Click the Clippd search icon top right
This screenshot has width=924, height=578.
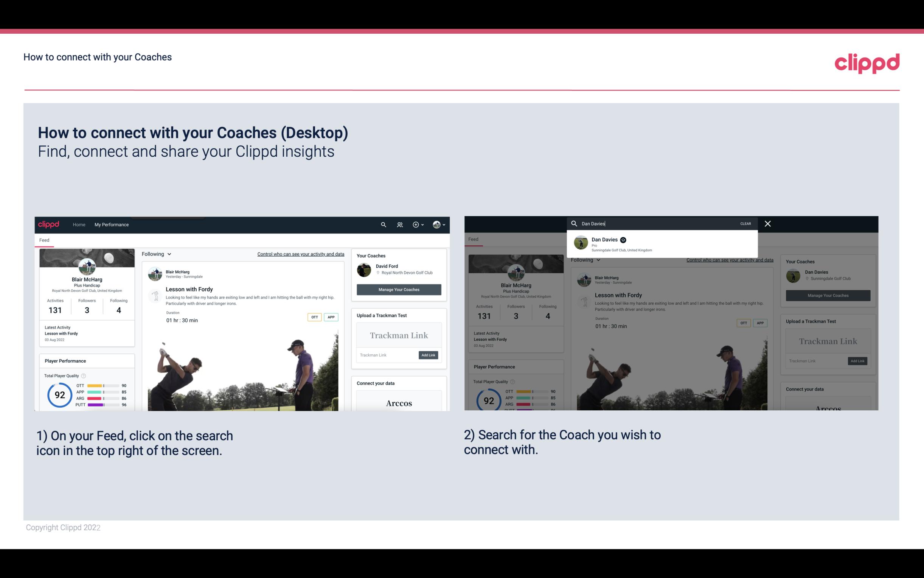[382, 224]
